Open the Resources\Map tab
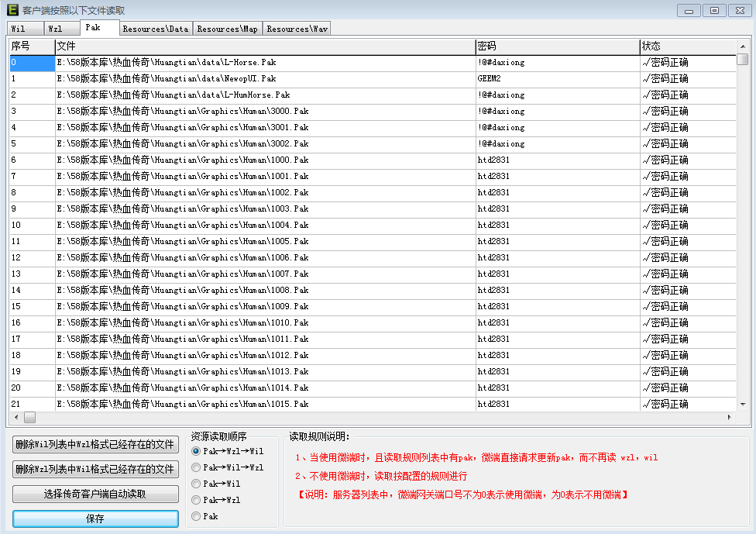This screenshot has height=534, width=756. coord(227,29)
